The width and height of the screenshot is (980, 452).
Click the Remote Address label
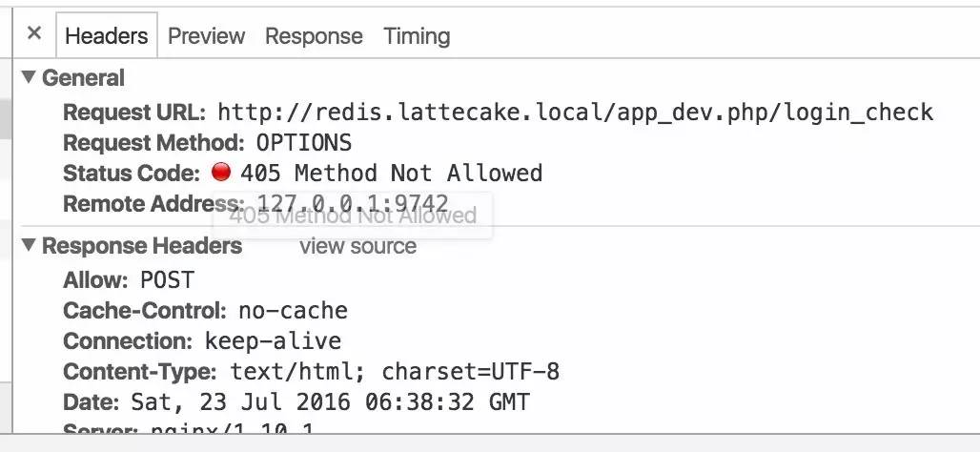click(x=153, y=204)
